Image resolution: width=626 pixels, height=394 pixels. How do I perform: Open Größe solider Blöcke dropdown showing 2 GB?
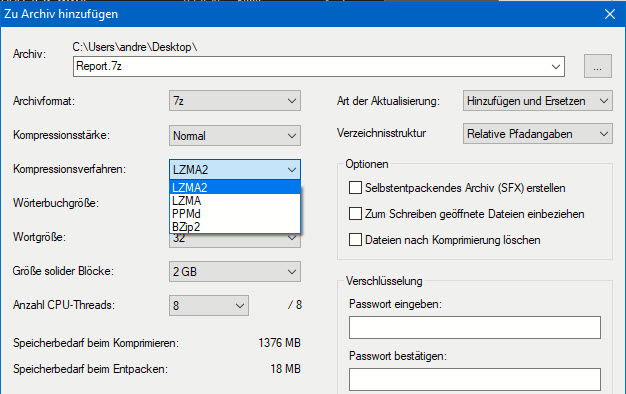click(x=235, y=272)
